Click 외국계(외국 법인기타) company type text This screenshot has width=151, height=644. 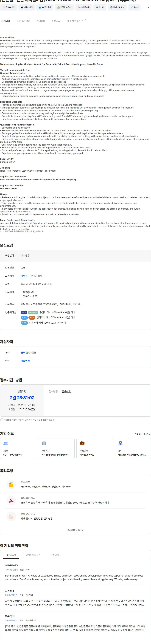55,455
